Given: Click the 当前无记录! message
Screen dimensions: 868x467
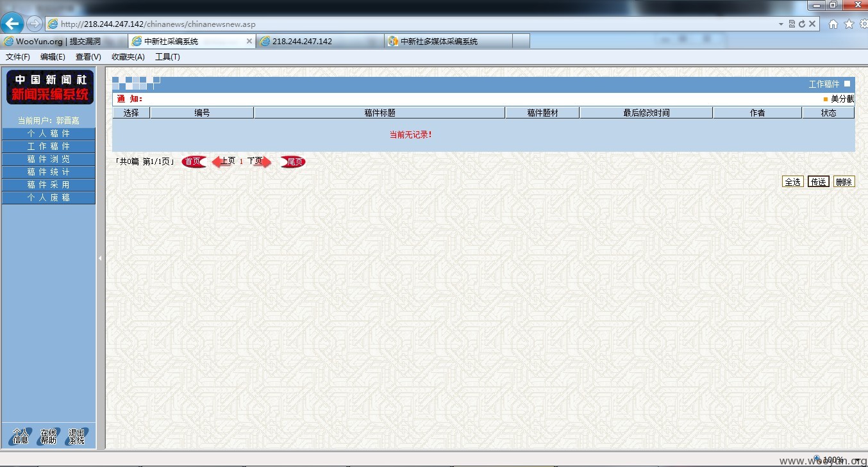Looking at the screenshot, I should (x=411, y=135).
